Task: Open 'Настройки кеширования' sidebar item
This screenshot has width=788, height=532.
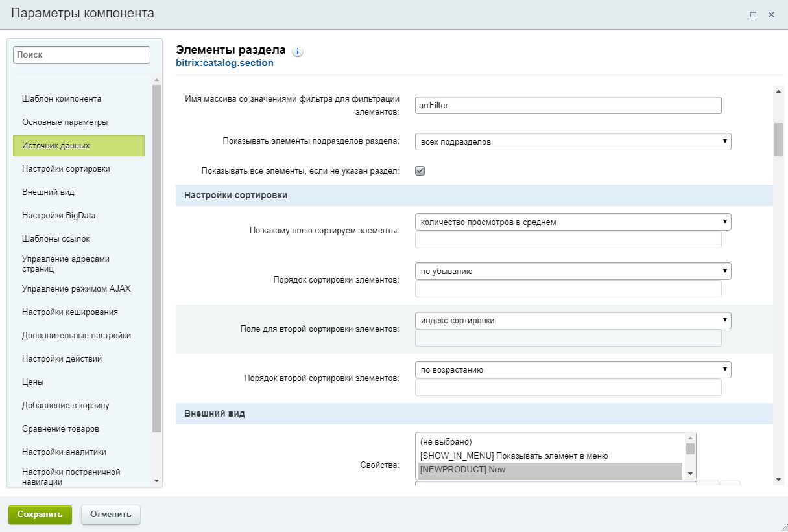Action: [x=70, y=312]
